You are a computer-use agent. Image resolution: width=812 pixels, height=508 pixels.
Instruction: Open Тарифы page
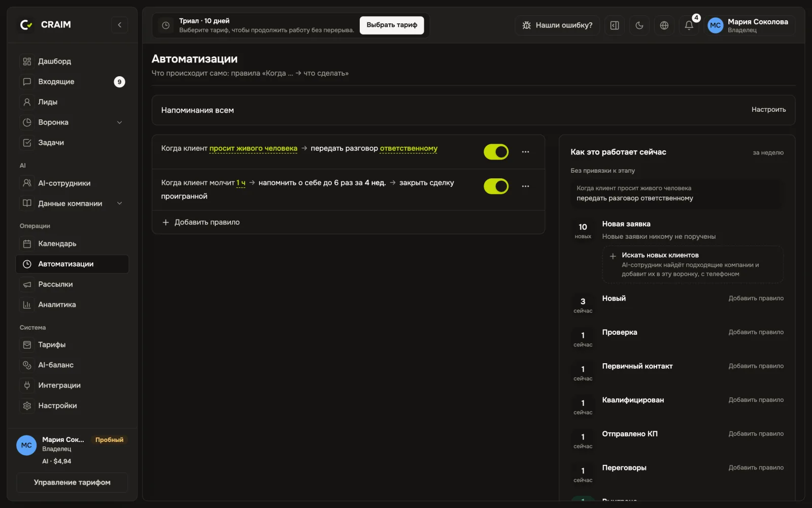click(72, 345)
